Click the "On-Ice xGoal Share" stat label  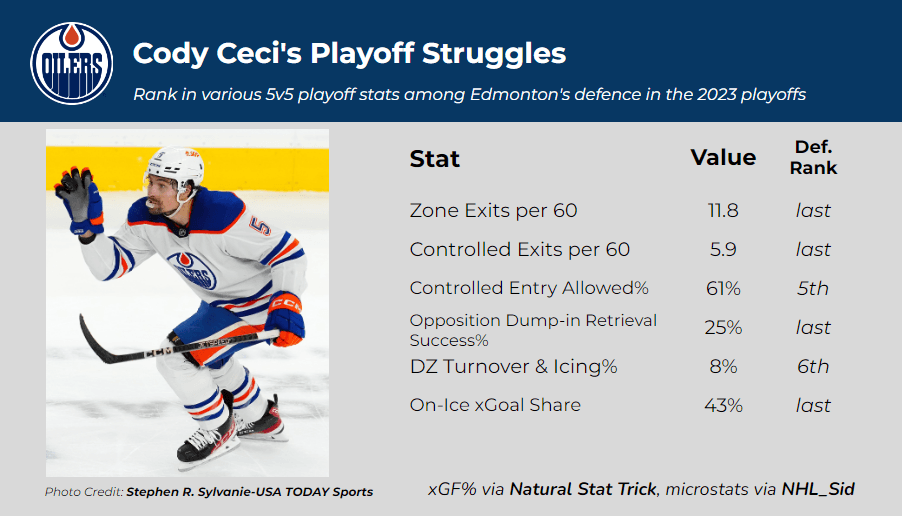pyautogui.click(x=495, y=405)
